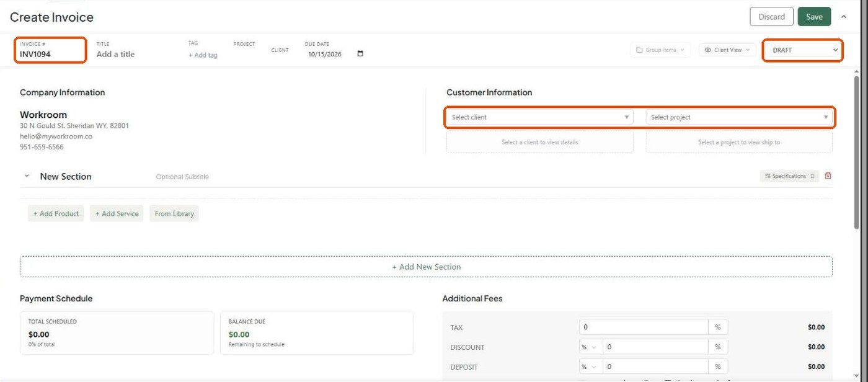Click the DISCOUNT value input

[x=655, y=347]
